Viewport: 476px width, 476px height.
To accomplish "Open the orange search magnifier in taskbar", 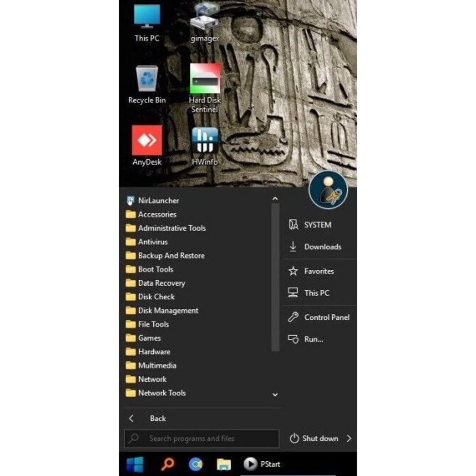I will 167,464.
